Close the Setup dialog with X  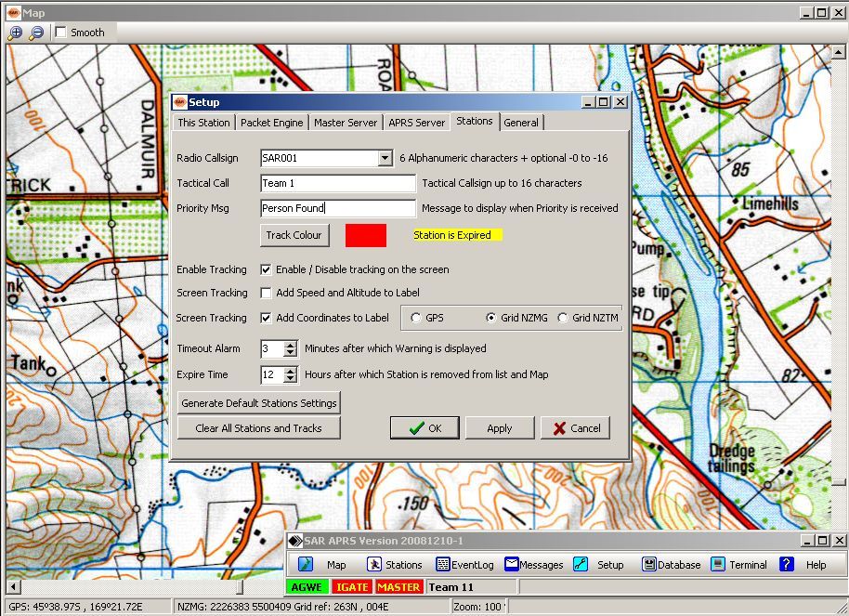[x=620, y=102]
